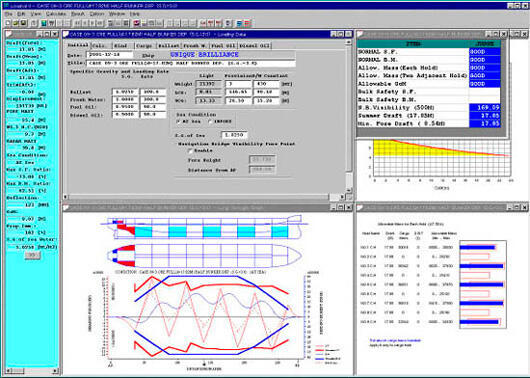Viewport: 530px width, 378px height.
Task: Select the Initial tab
Action: click(78, 45)
